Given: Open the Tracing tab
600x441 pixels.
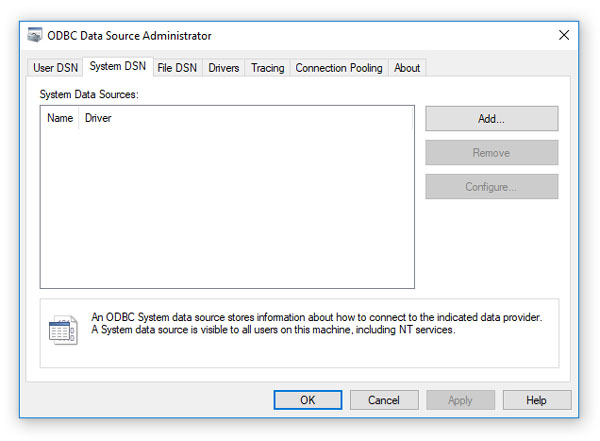Looking at the screenshot, I should [268, 68].
